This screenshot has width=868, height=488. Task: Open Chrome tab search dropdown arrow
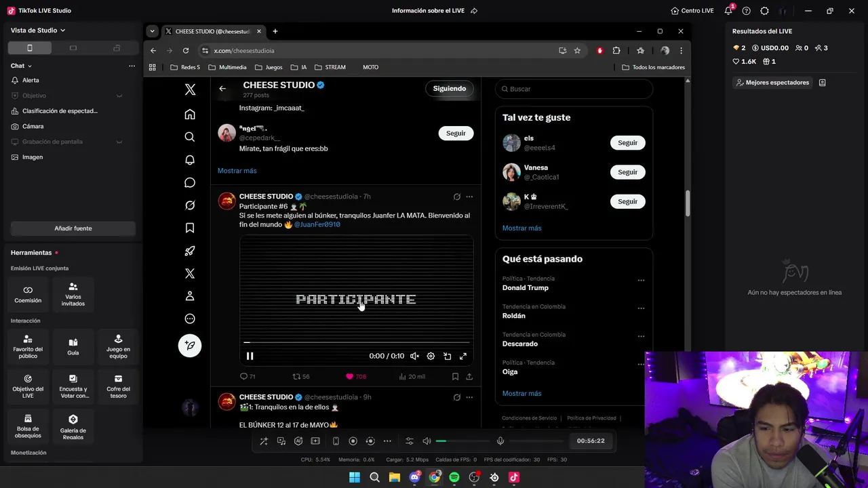point(152,31)
